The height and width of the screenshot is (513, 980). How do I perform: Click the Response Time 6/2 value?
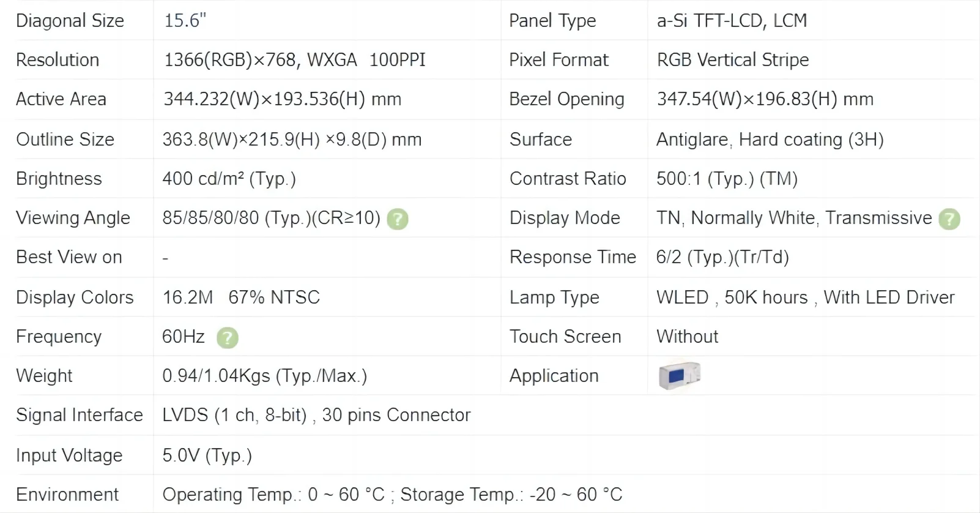[722, 257]
